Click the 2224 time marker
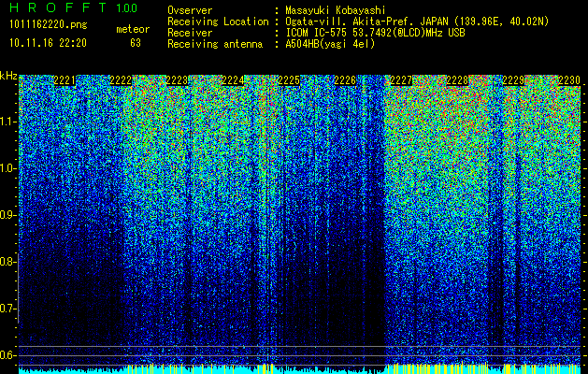588x374 pixels. (x=233, y=80)
